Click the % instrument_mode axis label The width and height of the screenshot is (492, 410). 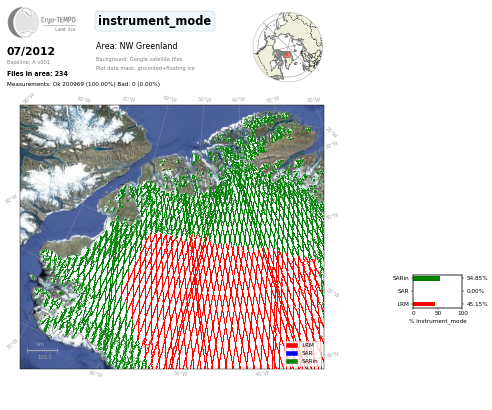(x=438, y=321)
